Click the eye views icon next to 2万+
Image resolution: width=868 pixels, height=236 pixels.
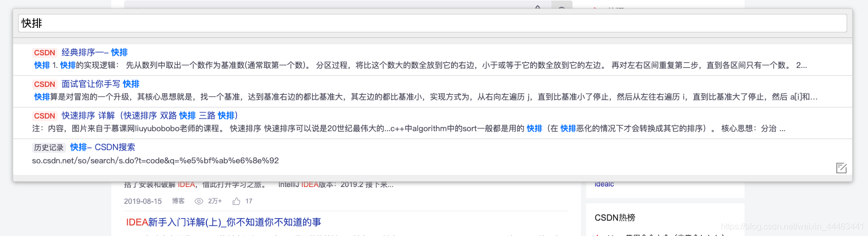tap(199, 201)
